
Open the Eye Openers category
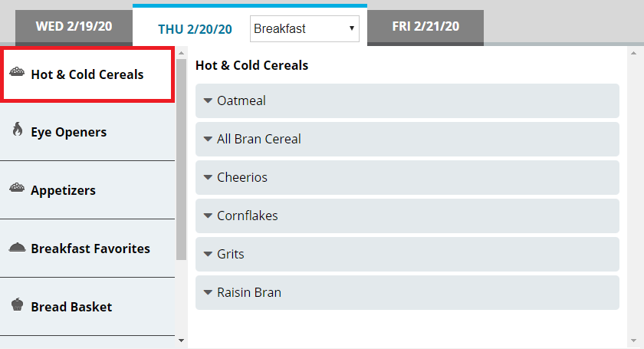69,132
